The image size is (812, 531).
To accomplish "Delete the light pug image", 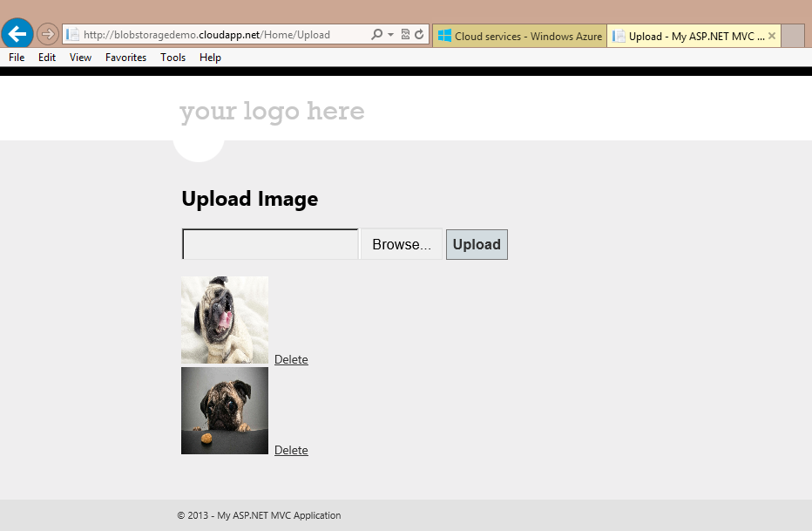I will (291, 359).
